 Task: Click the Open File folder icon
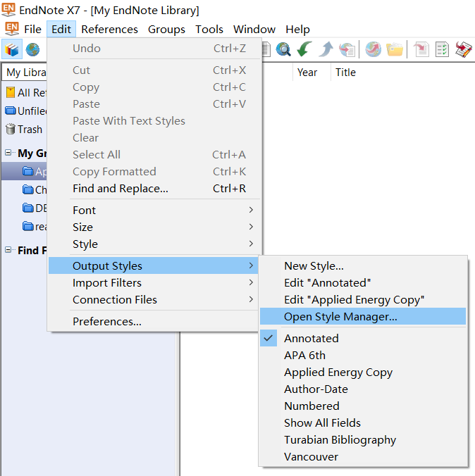[x=395, y=49]
